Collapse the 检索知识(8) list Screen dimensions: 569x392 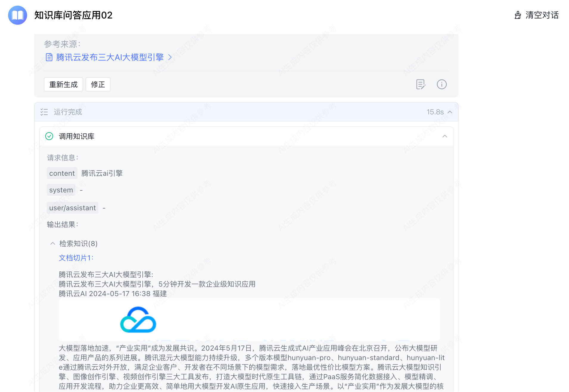coord(53,243)
